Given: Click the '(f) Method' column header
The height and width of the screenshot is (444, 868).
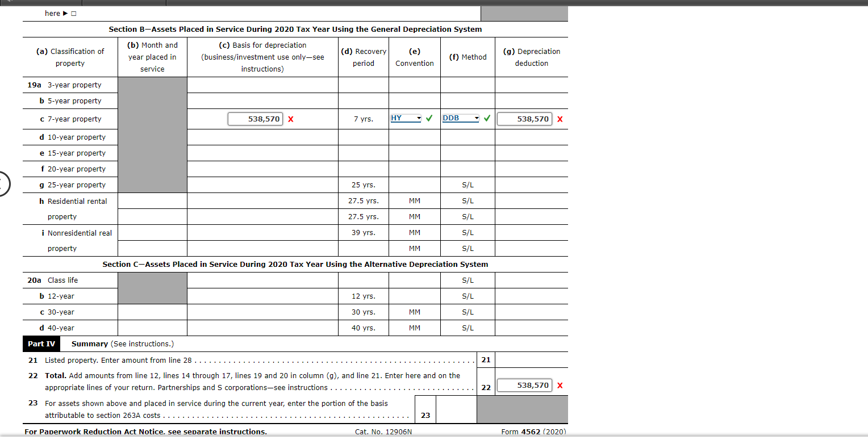Looking at the screenshot, I should coord(468,57).
